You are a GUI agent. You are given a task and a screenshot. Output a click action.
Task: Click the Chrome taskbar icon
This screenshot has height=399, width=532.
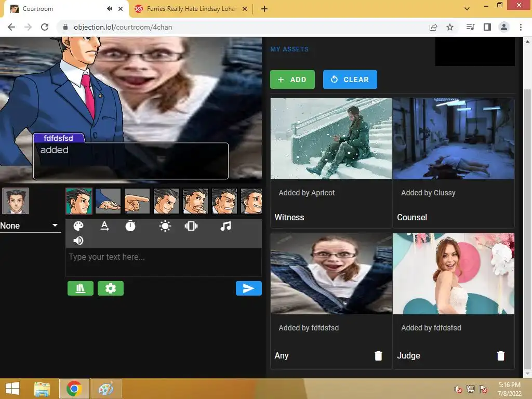pos(74,389)
